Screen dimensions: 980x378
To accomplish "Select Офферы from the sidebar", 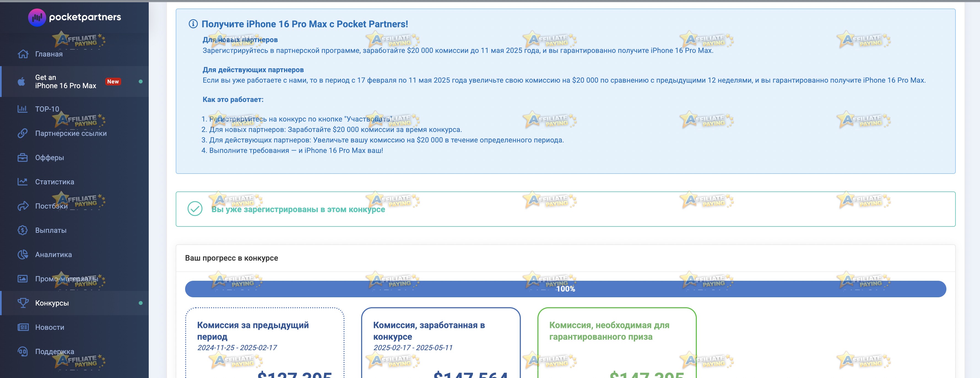I will 75,158.
